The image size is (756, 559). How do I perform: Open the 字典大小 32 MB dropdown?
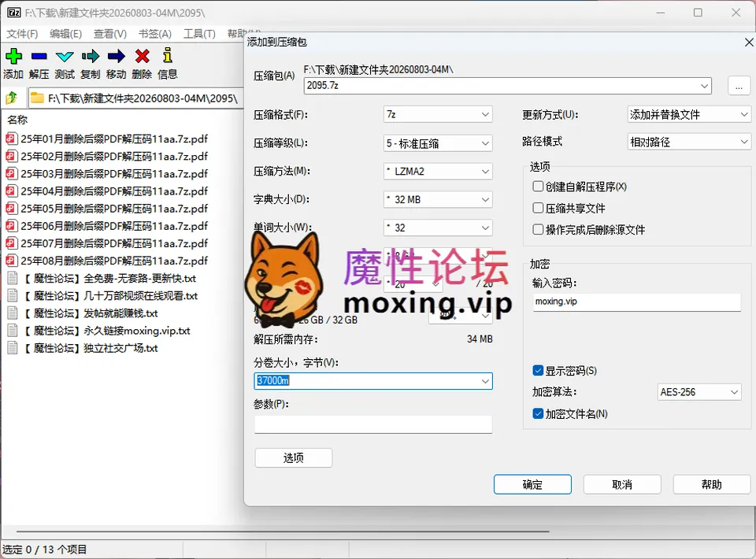tap(438, 199)
